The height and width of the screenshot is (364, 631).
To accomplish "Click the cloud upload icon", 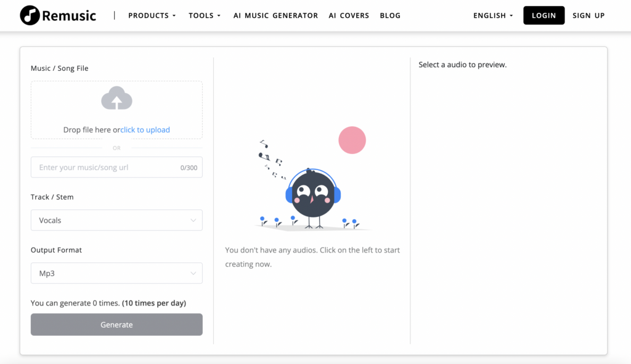I will pos(116,97).
